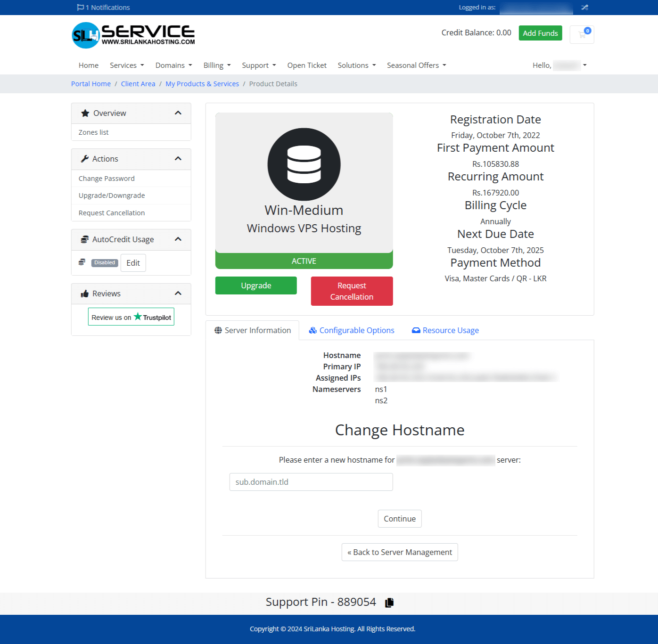
Task: Select Change Password action
Action: point(131,179)
